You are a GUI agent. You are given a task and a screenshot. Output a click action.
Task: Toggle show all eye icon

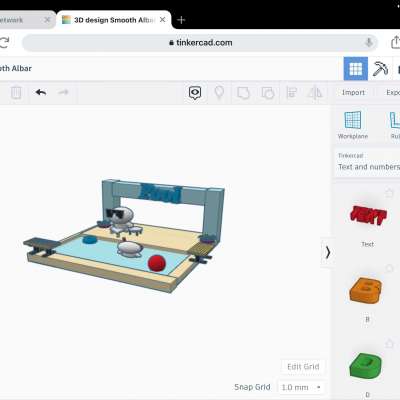195,93
